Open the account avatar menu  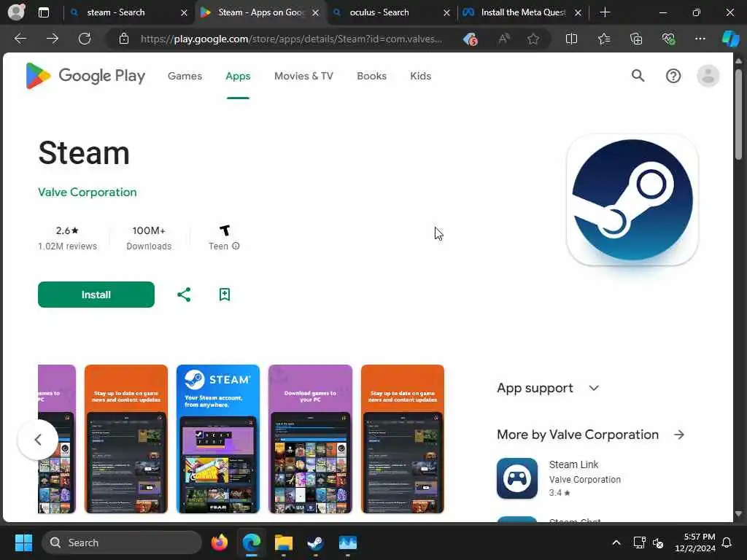click(708, 76)
